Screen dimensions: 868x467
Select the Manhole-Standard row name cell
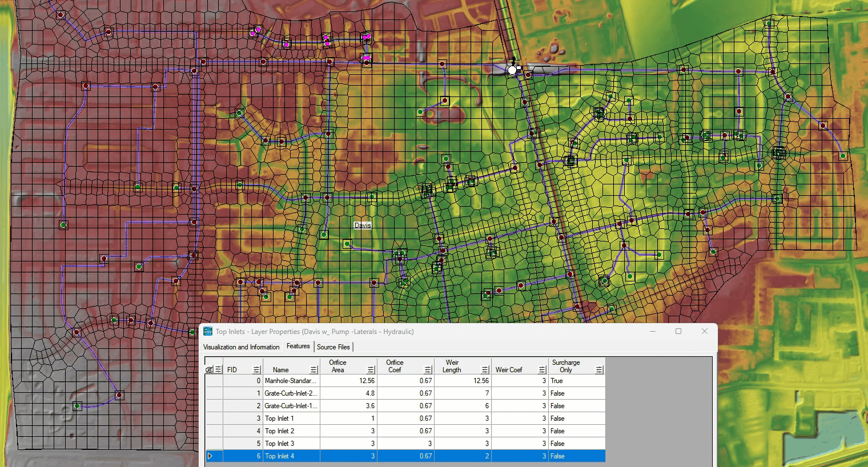[x=291, y=381]
